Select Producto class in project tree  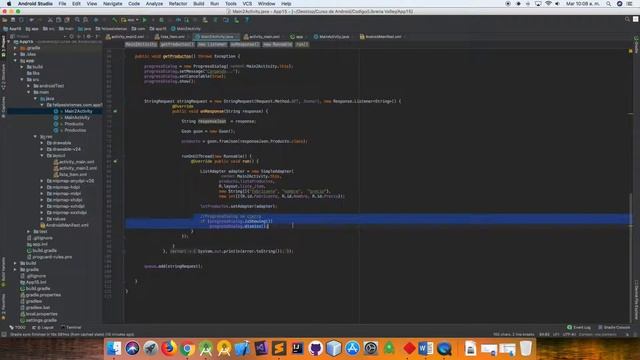[74, 124]
